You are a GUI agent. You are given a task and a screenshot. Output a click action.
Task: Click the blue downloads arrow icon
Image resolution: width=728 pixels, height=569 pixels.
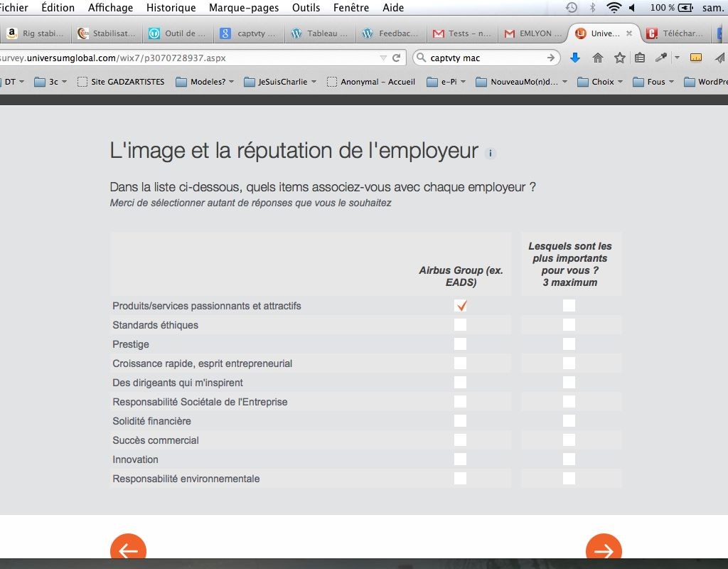click(x=574, y=58)
